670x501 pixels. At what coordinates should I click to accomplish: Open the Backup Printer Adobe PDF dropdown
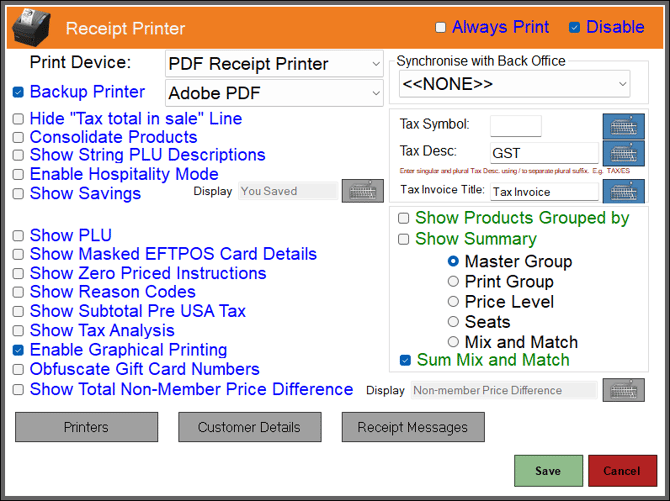point(274,93)
